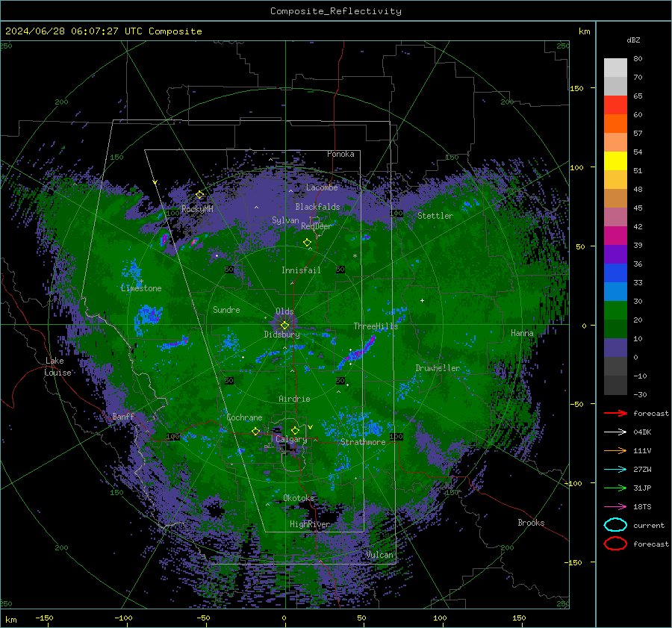Click the white plus marker east of ThreeHills

[422, 300]
